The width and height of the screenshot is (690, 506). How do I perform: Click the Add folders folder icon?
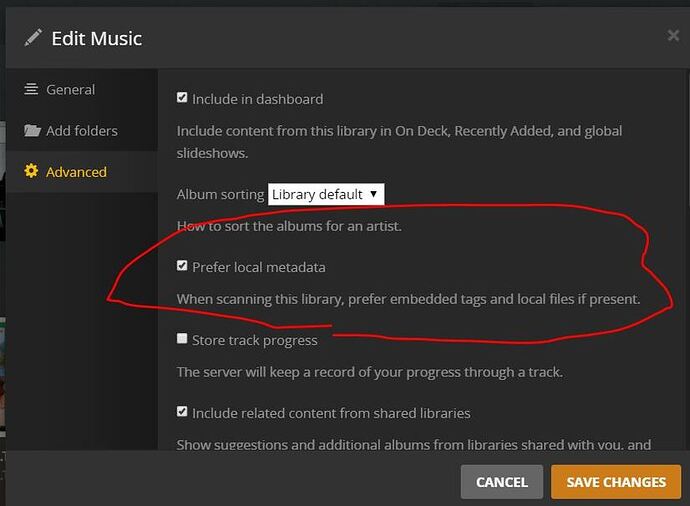pyautogui.click(x=32, y=131)
